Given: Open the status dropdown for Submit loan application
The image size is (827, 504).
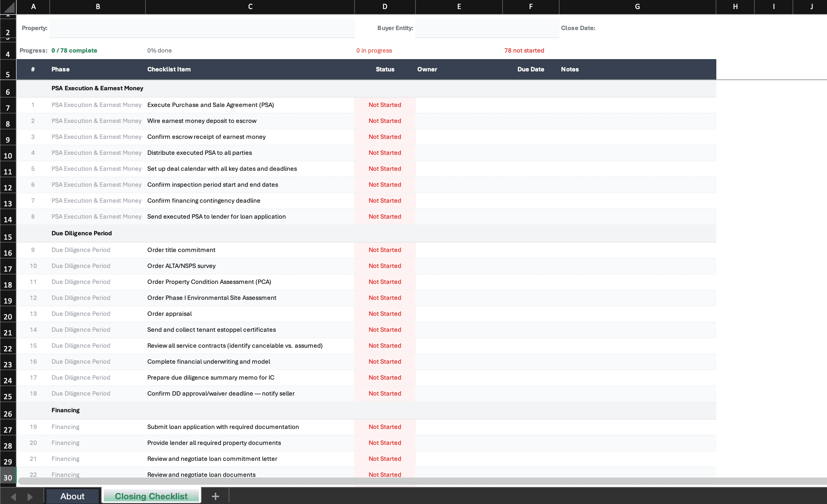Looking at the screenshot, I should point(385,427).
